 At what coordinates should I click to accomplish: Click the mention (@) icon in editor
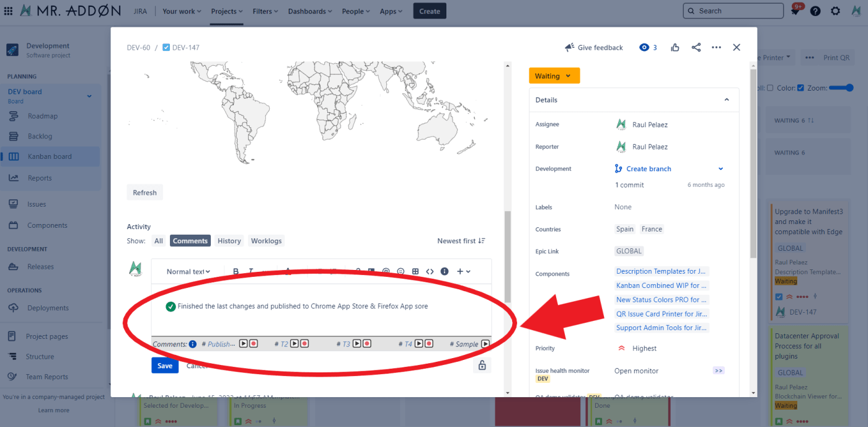coord(386,271)
